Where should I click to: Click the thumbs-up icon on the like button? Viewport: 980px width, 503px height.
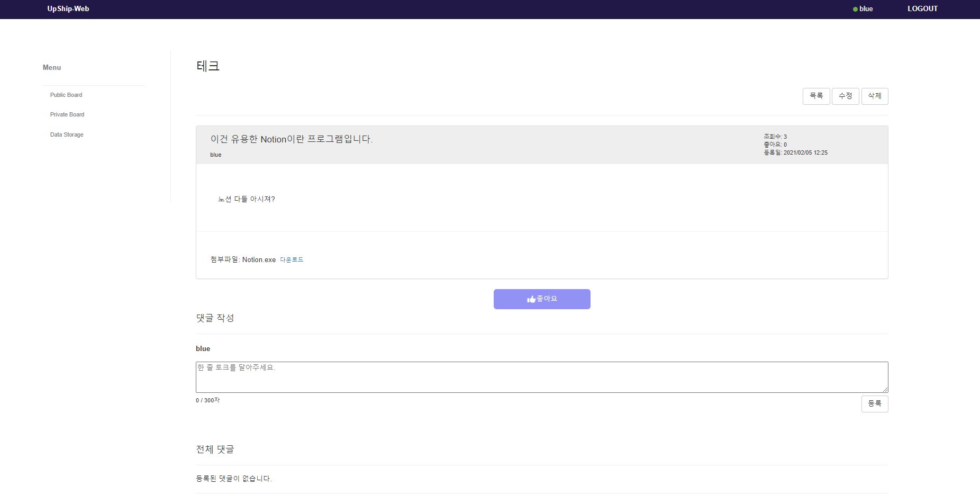point(531,299)
